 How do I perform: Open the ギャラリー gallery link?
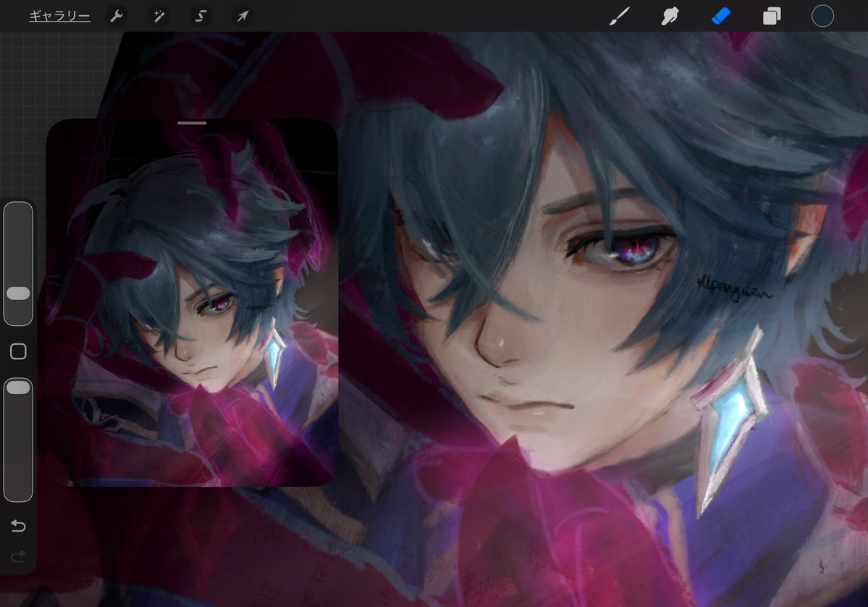59,16
